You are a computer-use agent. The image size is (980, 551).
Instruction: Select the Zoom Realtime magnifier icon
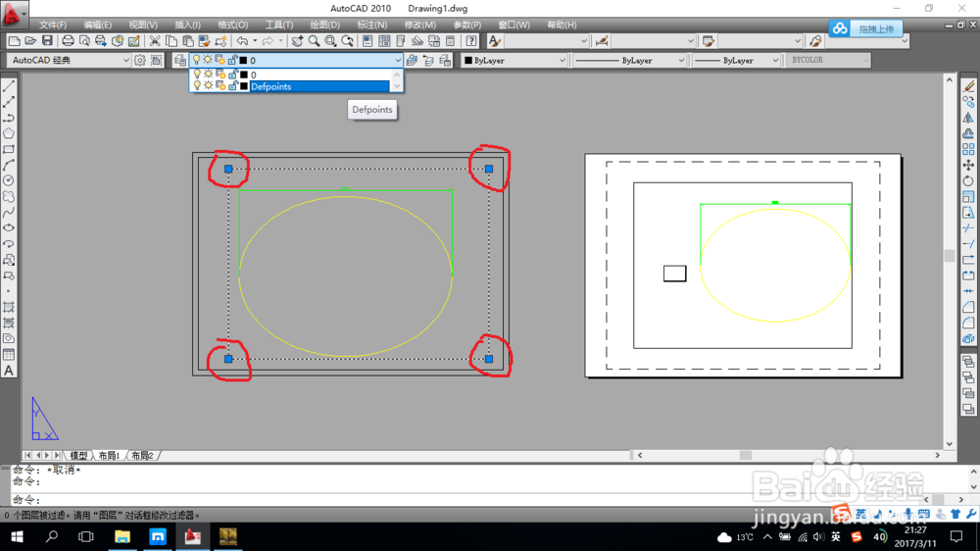[x=314, y=41]
